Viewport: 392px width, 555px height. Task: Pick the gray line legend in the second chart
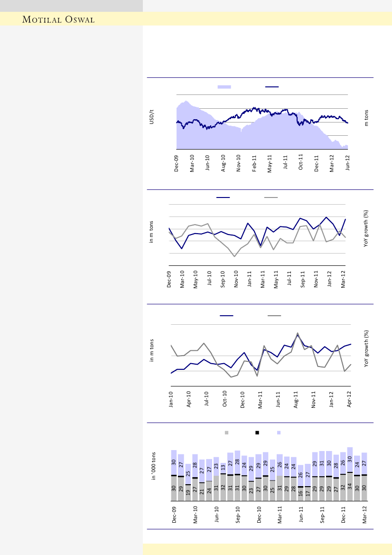click(271, 197)
